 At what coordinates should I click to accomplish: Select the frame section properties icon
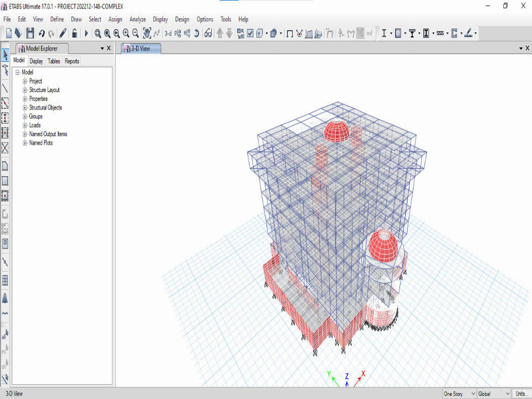tap(384, 32)
